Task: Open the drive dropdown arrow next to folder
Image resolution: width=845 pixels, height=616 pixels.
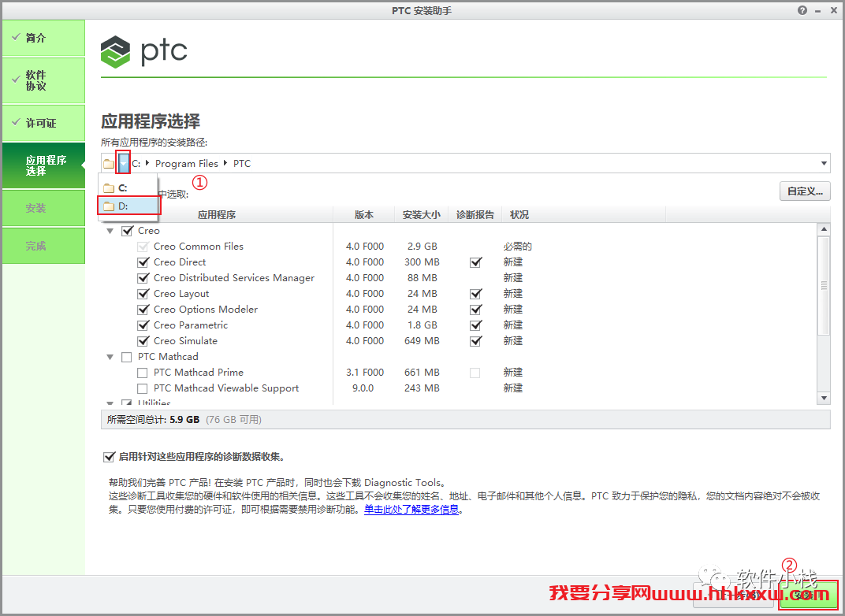Action: [x=124, y=163]
